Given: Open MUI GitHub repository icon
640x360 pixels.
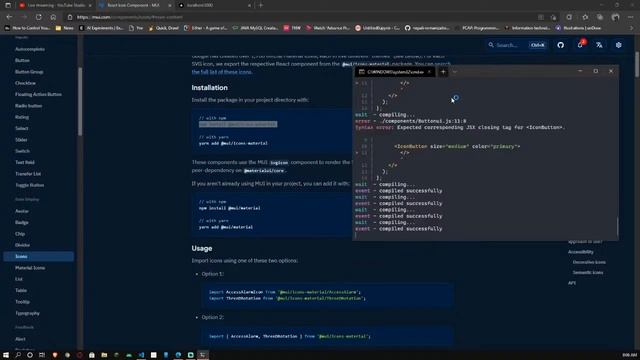Looking at the screenshot, I should [x=560, y=45].
